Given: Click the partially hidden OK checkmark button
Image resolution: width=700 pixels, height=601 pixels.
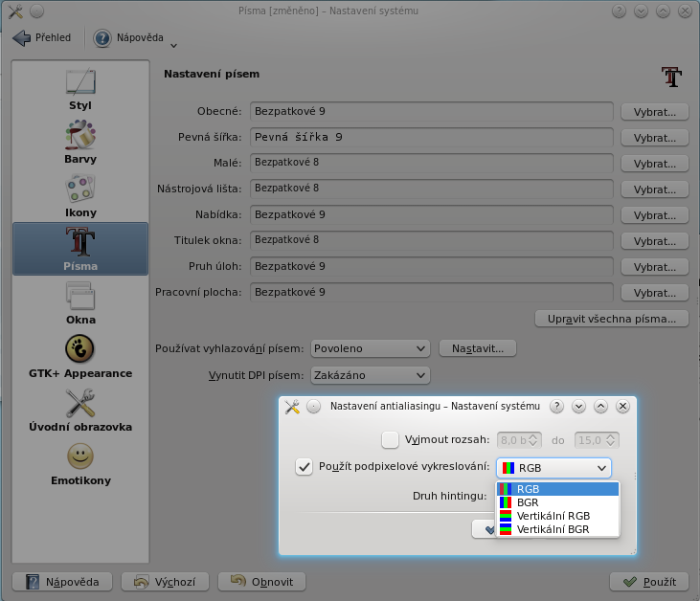Looking at the screenshot, I should pyautogui.click(x=485, y=529).
